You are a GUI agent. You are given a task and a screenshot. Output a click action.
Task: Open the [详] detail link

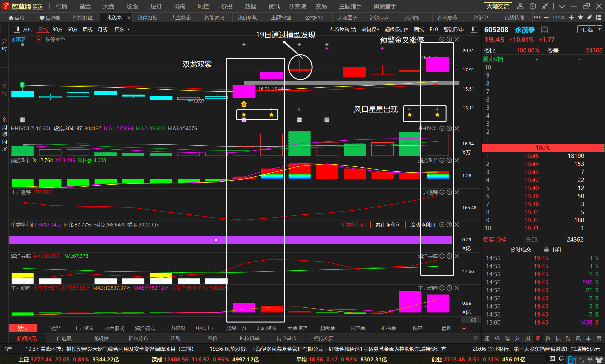point(557,249)
